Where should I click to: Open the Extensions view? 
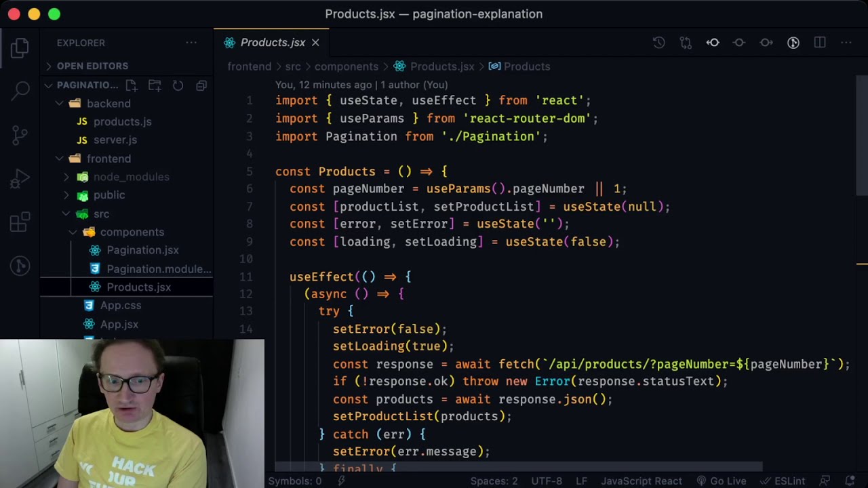click(x=20, y=222)
